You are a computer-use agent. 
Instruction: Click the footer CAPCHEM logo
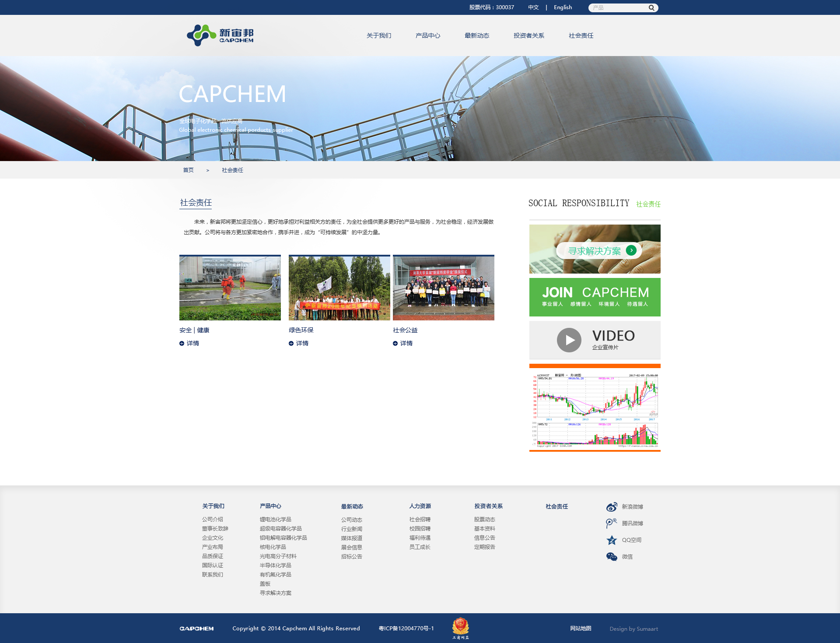[x=196, y=629]
